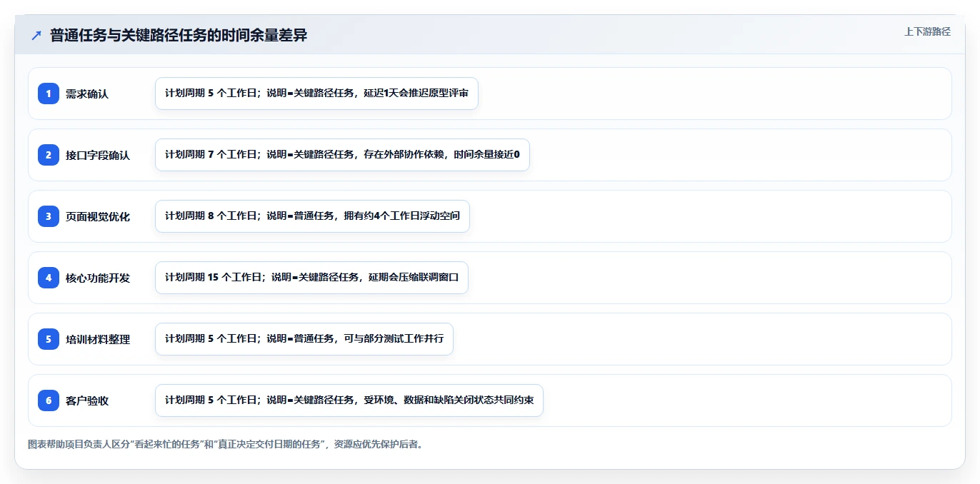
Task: Click the 页面视觉优化 task name
Action: tap(98, 216)
